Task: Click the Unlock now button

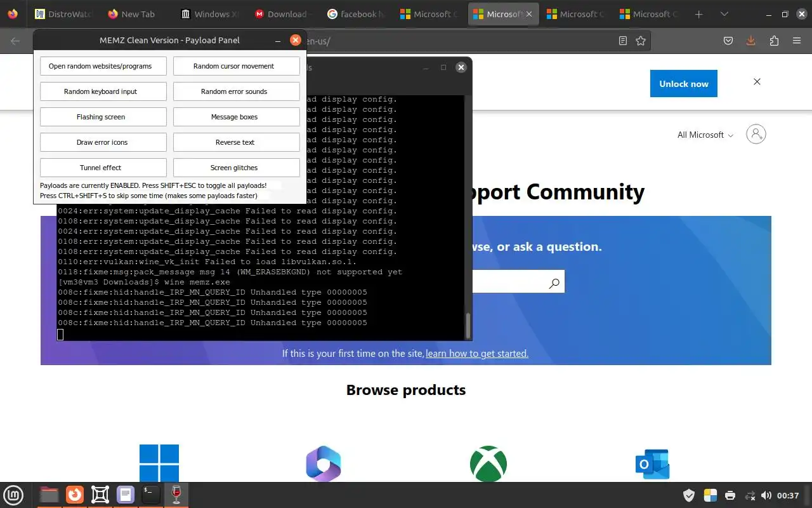Action: click(684, 84)
